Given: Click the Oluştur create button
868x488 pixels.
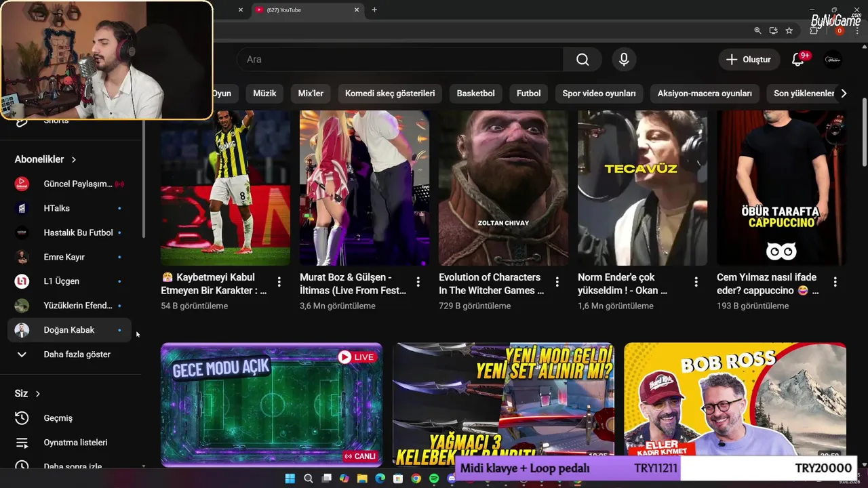Looking at the screenshot, I should pos(749,60).
